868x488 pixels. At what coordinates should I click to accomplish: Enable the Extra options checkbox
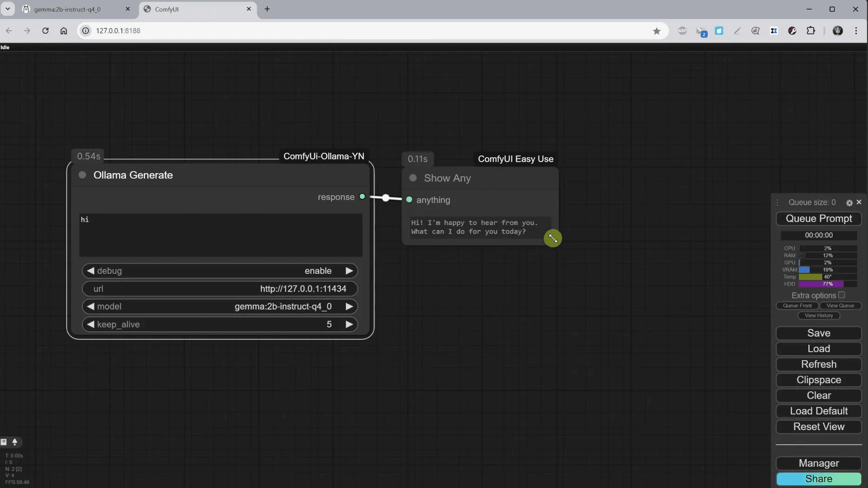pos(842,295)
